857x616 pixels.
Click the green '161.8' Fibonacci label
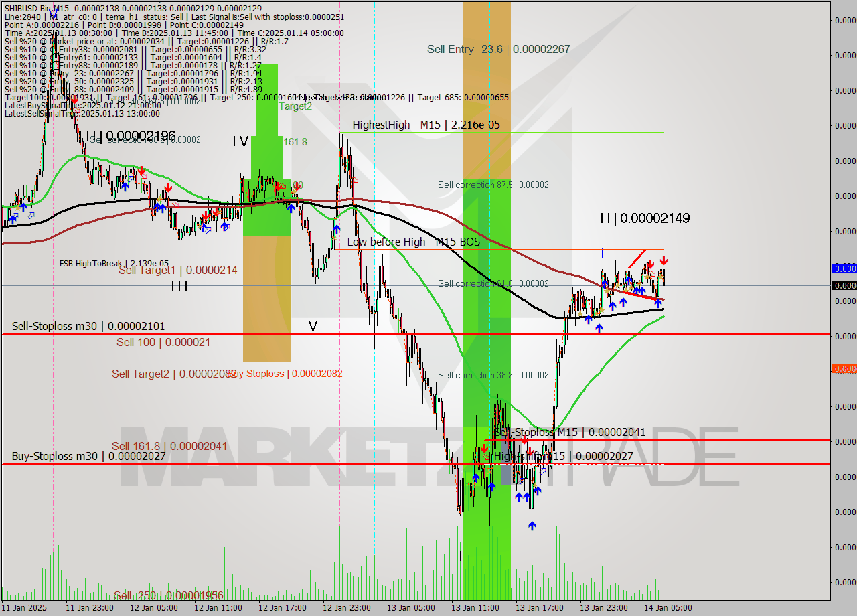295,142
